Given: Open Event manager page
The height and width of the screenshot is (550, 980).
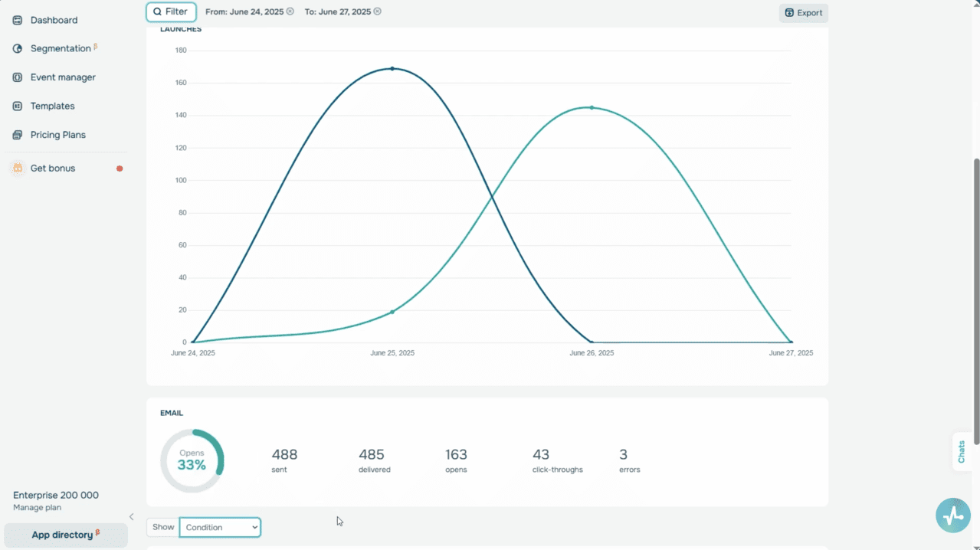Looking at the screenshot, I should (63, 77).
